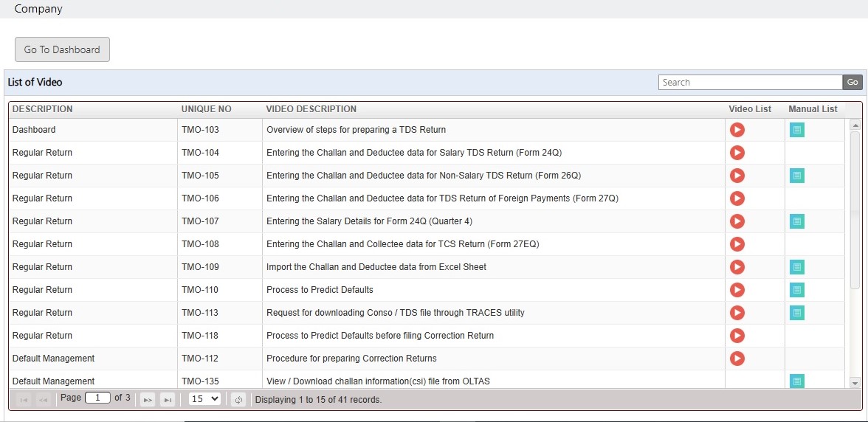
Task: Play the TMO-106 Foreign Payments video
Action: click(737, 198)
